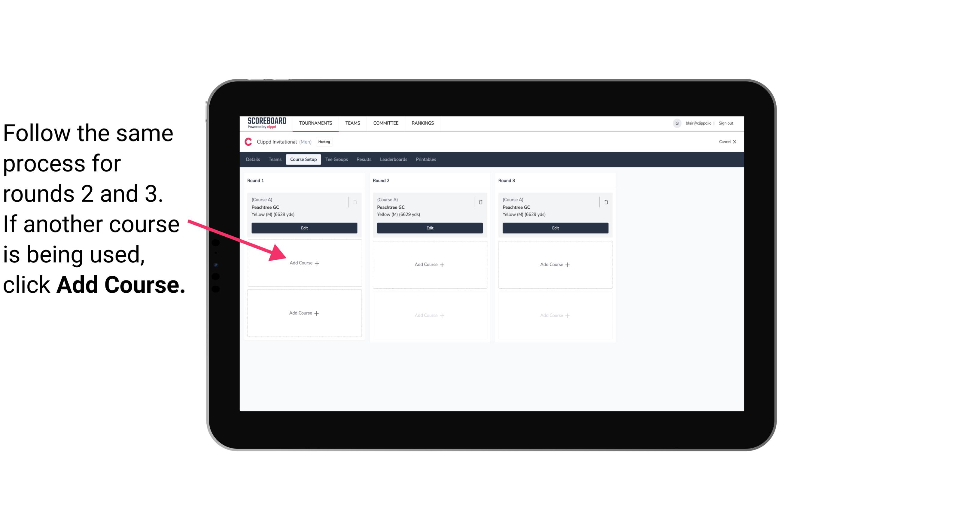Click the Course Setup tab
Image resolution: width=980 pixels, height=527 pixels.
(302, 159)
